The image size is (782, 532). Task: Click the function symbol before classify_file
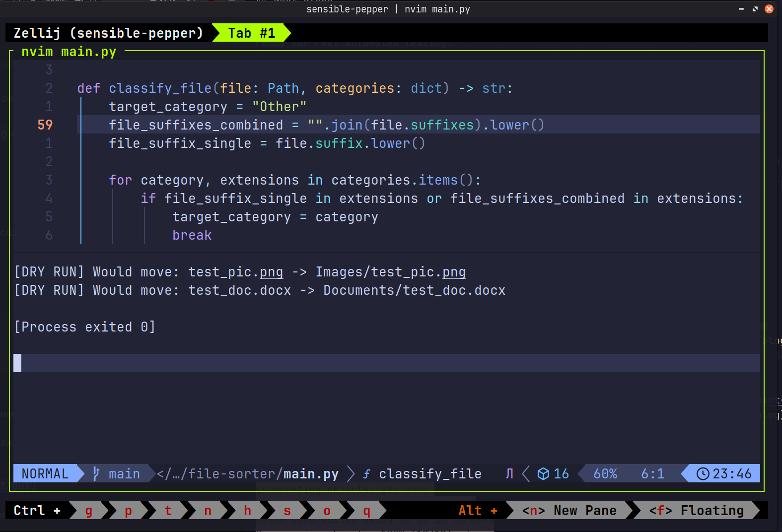pos(366,474)
